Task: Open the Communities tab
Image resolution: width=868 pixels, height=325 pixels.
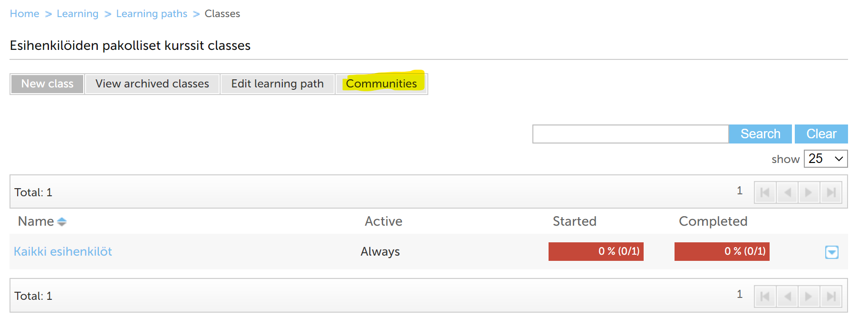Action: [x=381, y=84]
